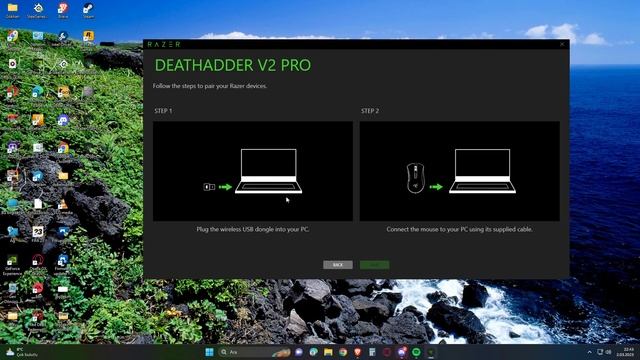
Task: Select the GeForce Experience desktop shortcut
Action: 12,264
